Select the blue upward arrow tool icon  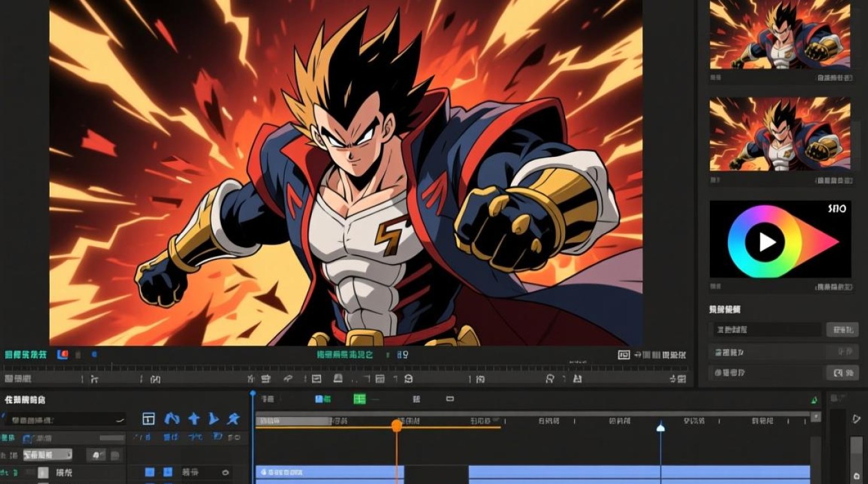[193, 419]
